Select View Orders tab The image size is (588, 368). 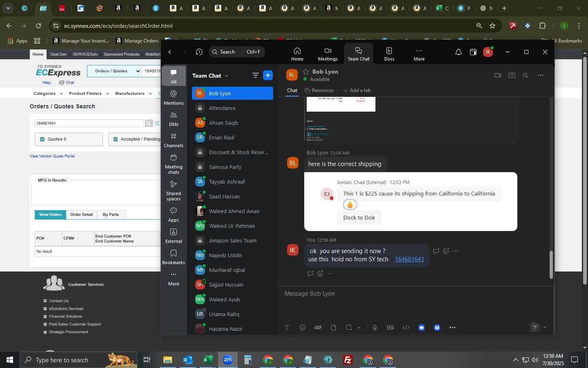tap(50, 215)
